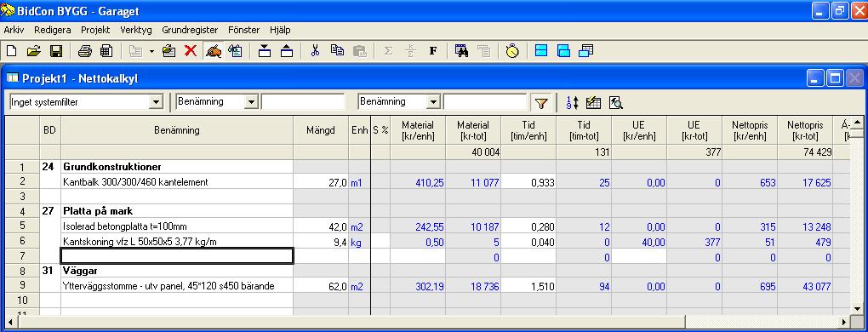Open the calculator icon in the toolbar

[106, 51]
